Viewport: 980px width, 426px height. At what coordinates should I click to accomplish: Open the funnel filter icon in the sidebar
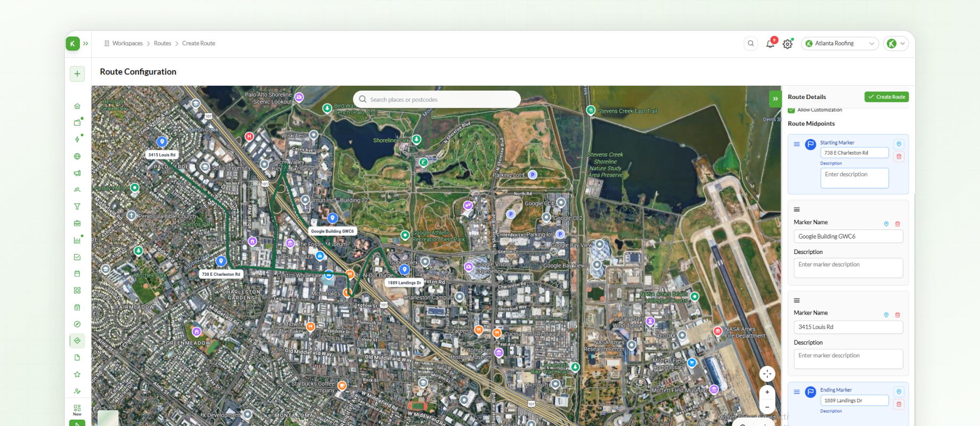point(77,207)
